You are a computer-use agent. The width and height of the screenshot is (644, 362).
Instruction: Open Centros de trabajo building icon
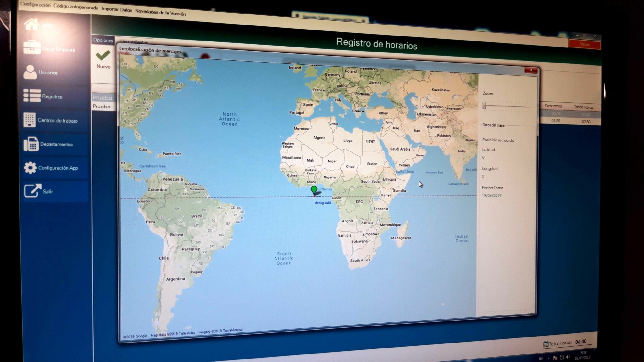tap(29, 120)
